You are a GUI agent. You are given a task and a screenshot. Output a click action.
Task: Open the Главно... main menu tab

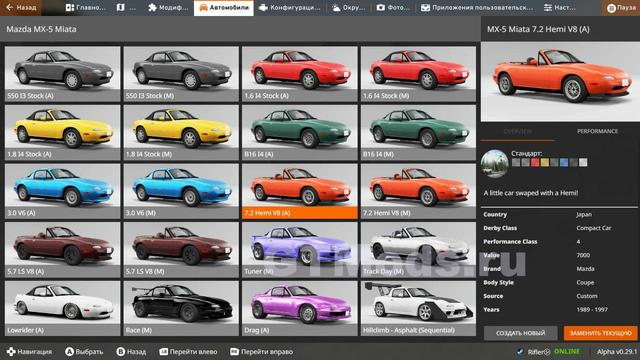coord(86,8)
